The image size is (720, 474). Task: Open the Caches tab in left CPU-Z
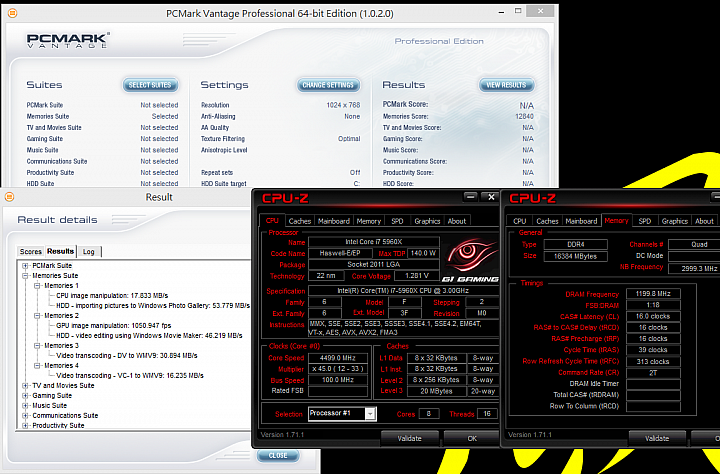(300, 221)
